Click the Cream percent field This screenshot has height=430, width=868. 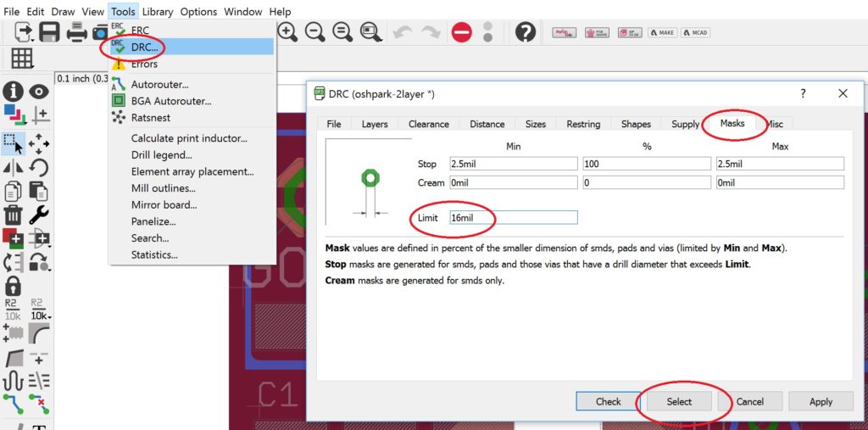pyautogui.click(x=647, y=182)
